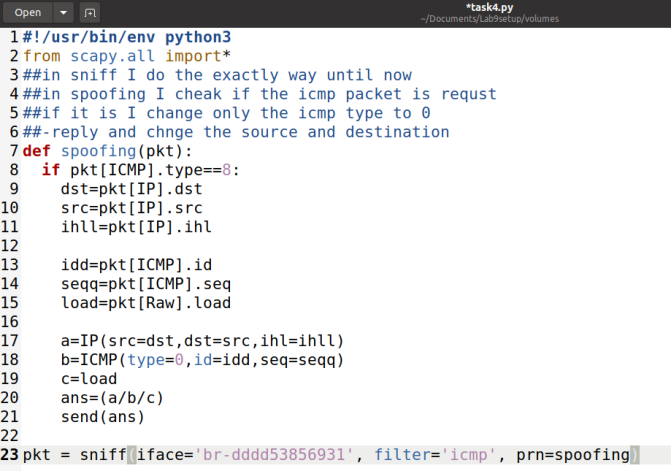Click the line 'ans=(a/b/c)'
Screen dimensions: 672x472
click(x=112, y=397)
